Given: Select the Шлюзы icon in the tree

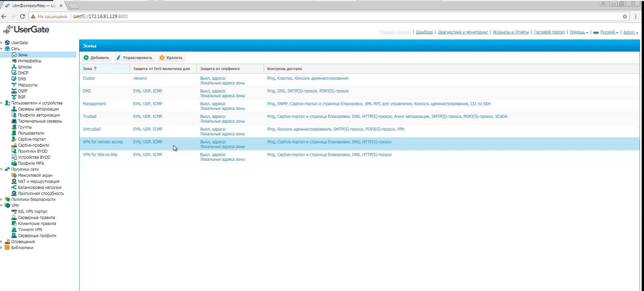Looking at the screenshot, I should (x=14, y=67).
